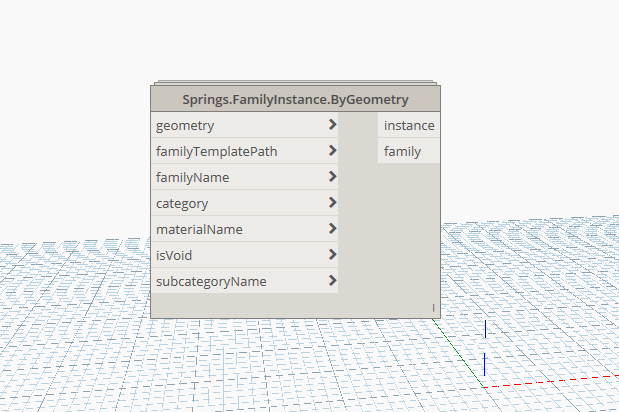Click the category port chevron arrow
619x412 pixels.
click(331, 203)
